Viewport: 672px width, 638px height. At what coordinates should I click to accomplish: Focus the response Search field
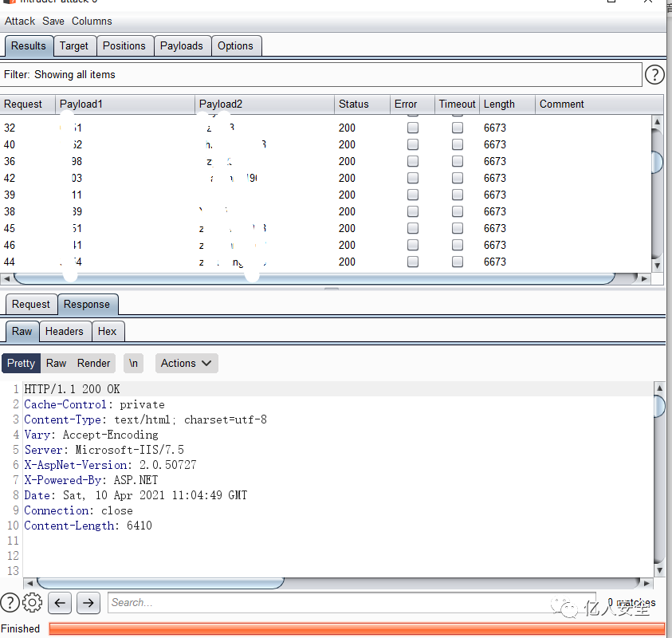click(352, 602)
